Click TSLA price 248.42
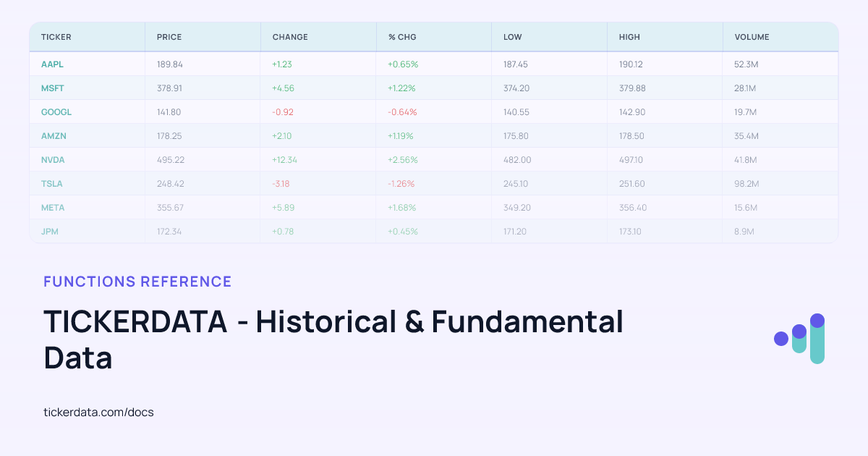Viewport: 868px width, 456px height. 171,183
